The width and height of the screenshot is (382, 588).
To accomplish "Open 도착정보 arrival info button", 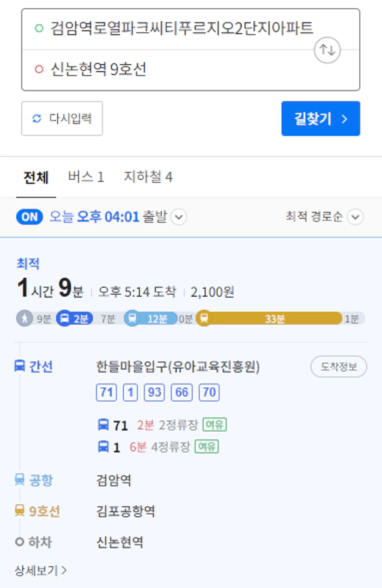I will pyautogui.click(x=339, y=367).
